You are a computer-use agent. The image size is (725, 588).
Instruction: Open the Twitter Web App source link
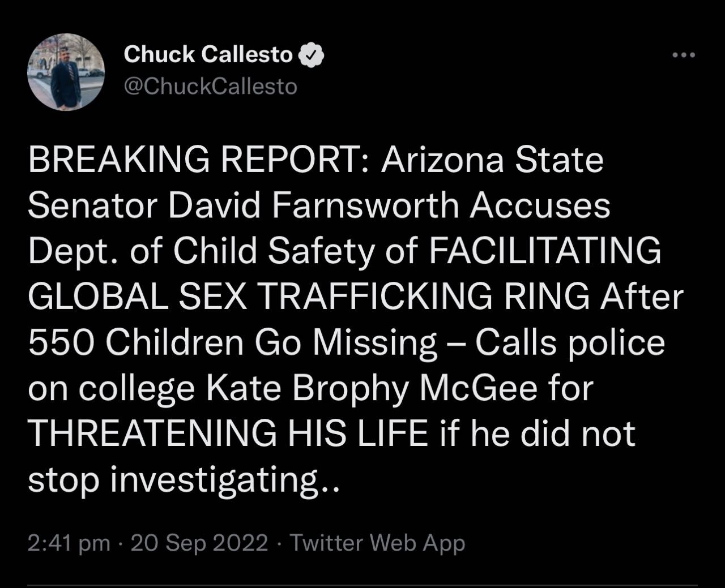coord(377,543)
